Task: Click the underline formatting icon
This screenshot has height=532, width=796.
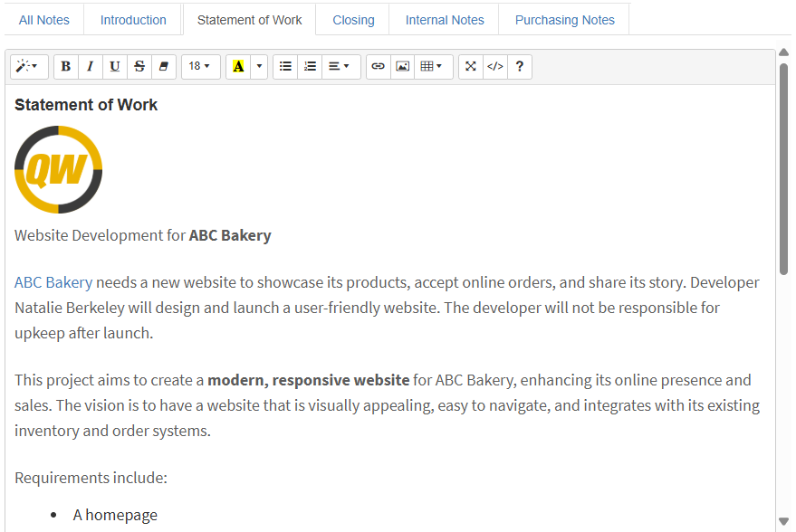Action: click(114, 67)
